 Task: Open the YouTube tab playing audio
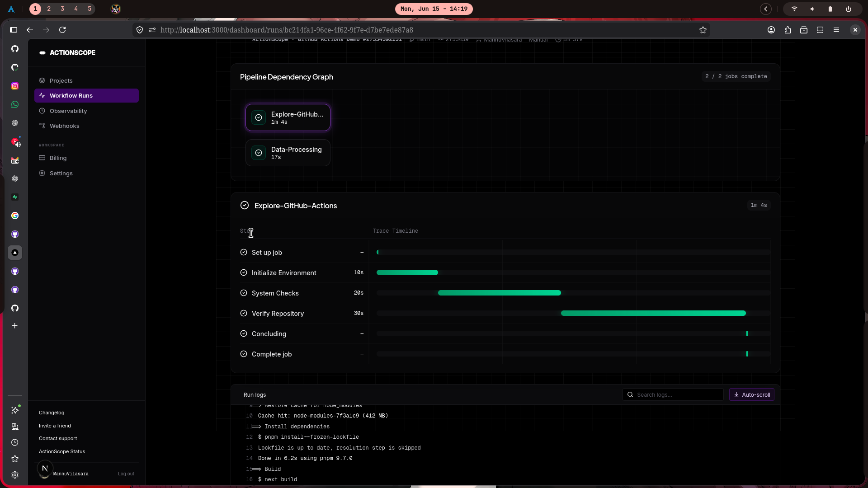[x=15, y=142]
